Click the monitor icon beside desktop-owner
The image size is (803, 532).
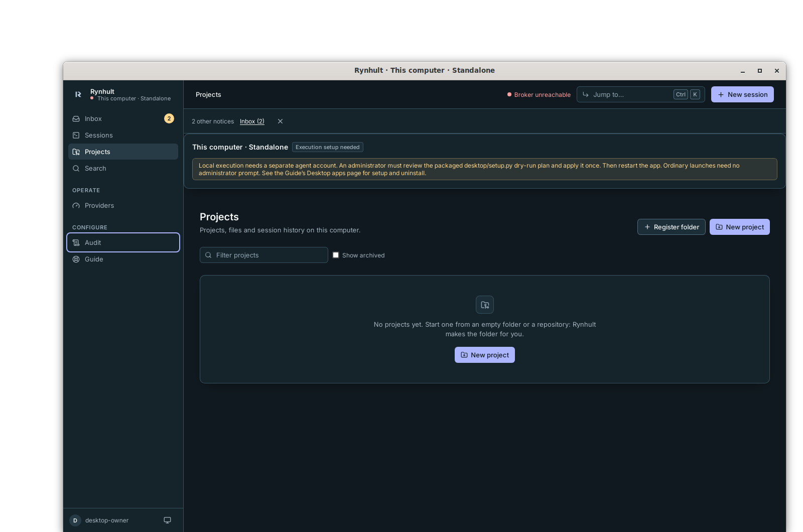click(168, 520)
